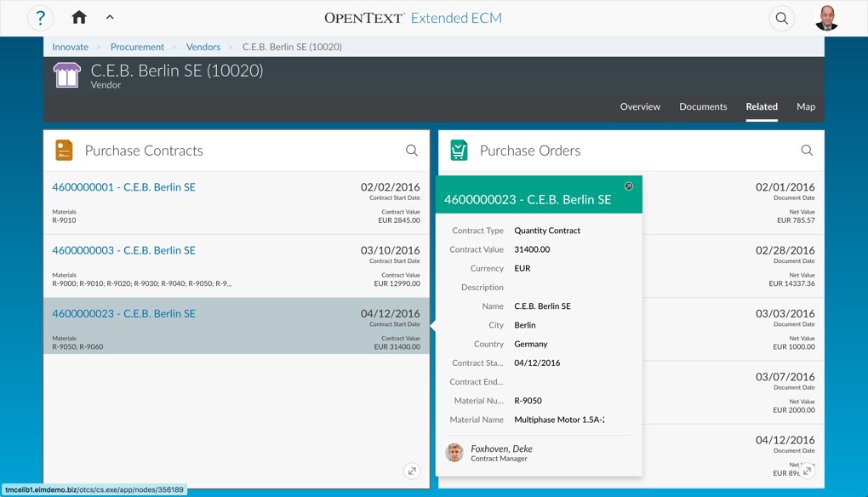
Task: Switch to the Map tab
Action: click(x=806, y=106)
